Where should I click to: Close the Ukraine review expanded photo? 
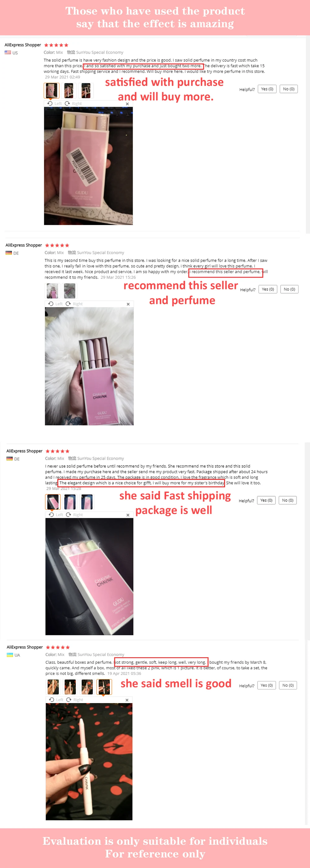point(127,700)
